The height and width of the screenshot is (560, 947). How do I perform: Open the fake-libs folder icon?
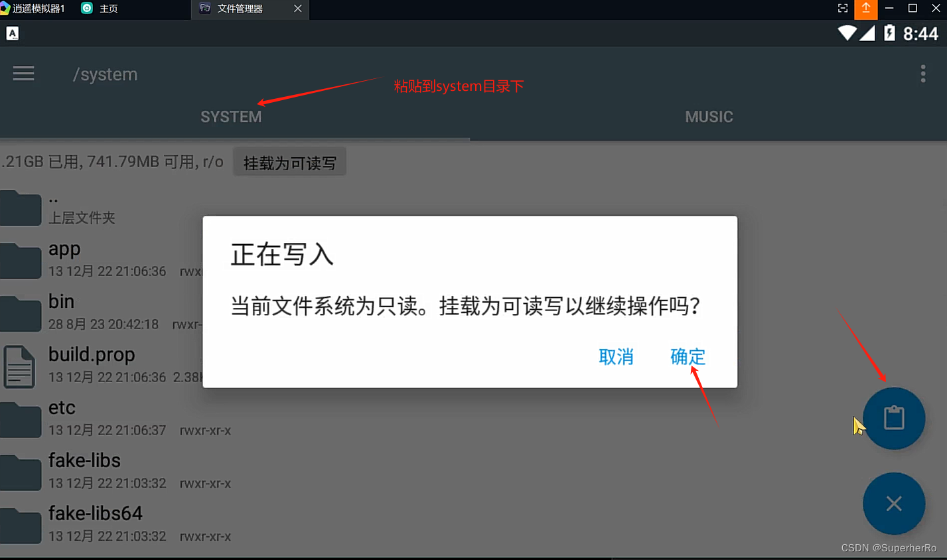coord(21,472)
